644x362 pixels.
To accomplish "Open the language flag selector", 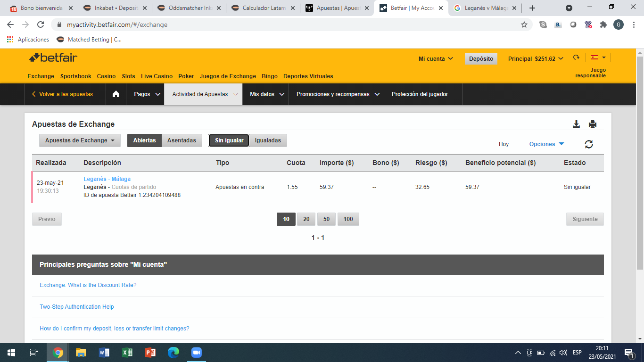I will tap(598, 58).
